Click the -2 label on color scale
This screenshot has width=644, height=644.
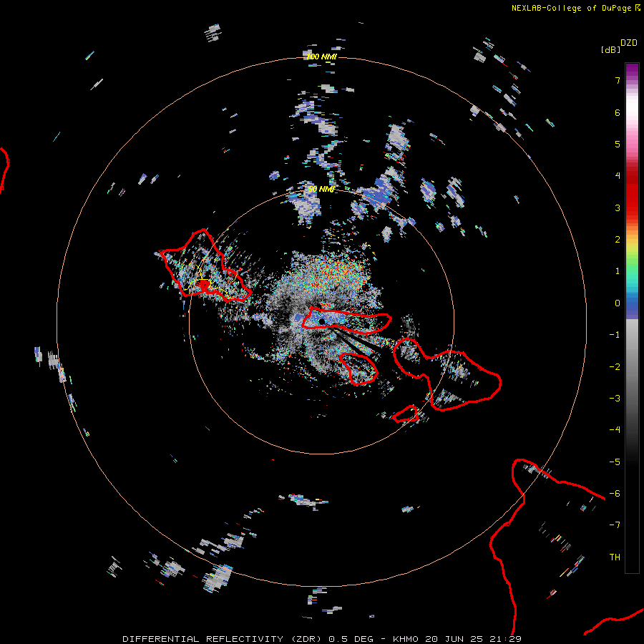[x=615, y=367]
